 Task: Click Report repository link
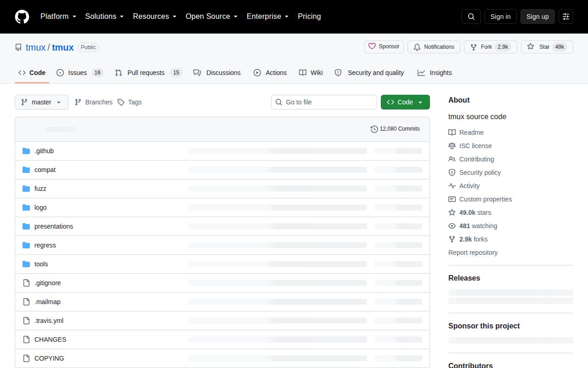pyautogui.click(x=473, y=253)
